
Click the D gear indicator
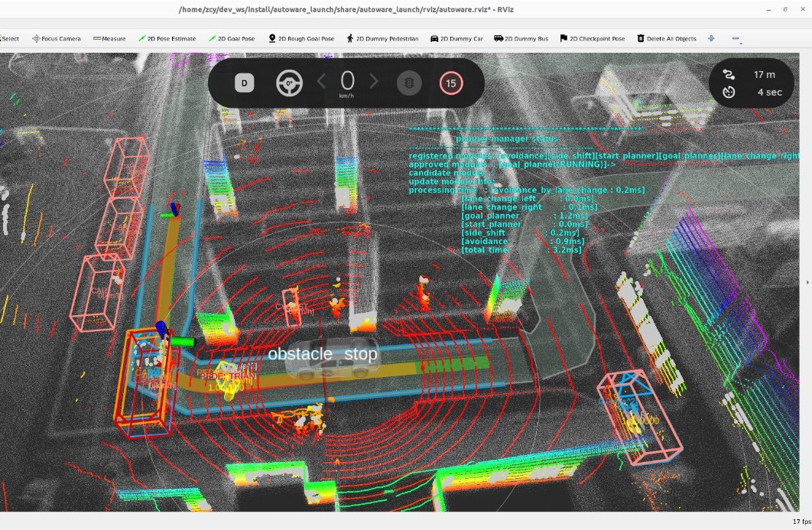(245, 83)
